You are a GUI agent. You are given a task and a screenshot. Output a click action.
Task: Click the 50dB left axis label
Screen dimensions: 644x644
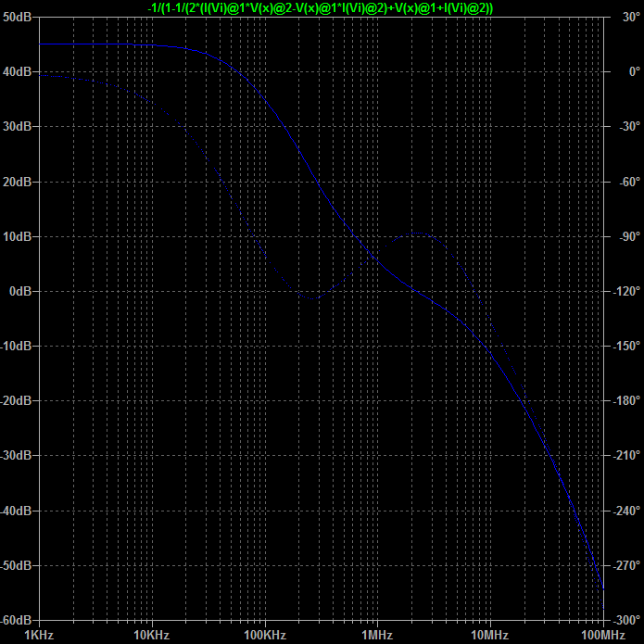pyautogui.click(x=17, y=18)
